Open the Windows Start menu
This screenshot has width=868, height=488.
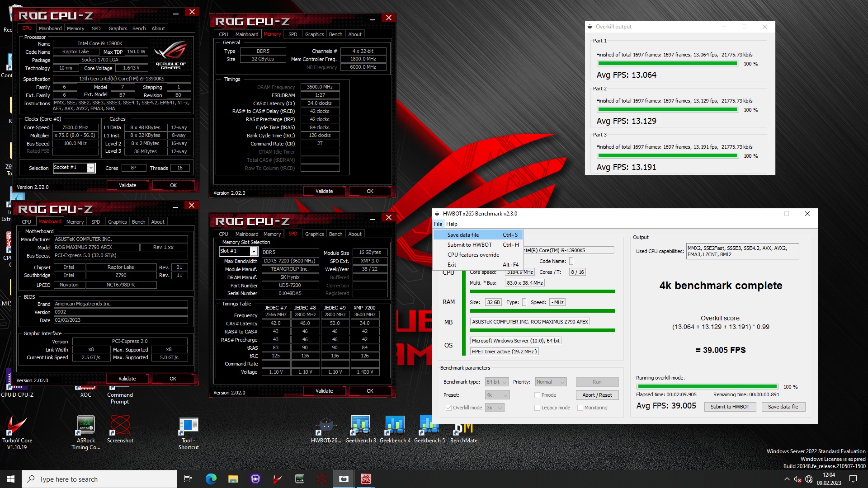[11, 479]
